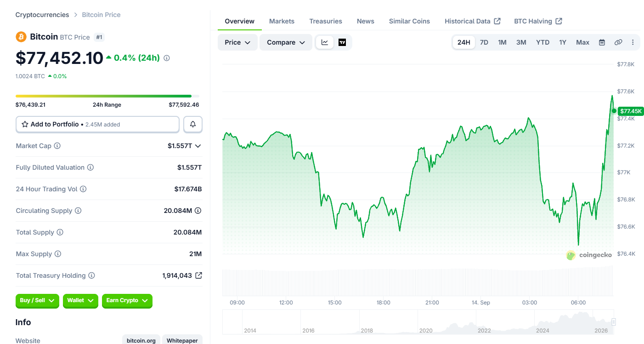Switch to line chart view icon

point(325,42)
